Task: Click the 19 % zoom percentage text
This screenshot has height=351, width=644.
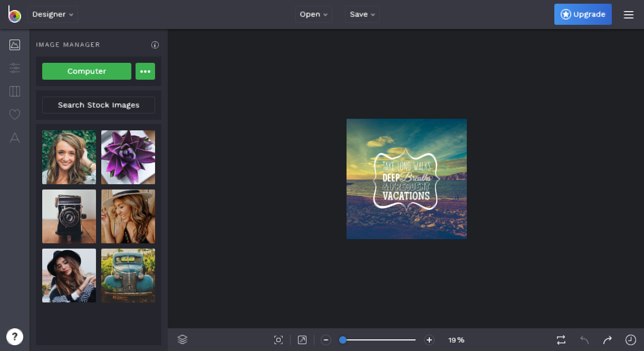Action: [456, 340]
